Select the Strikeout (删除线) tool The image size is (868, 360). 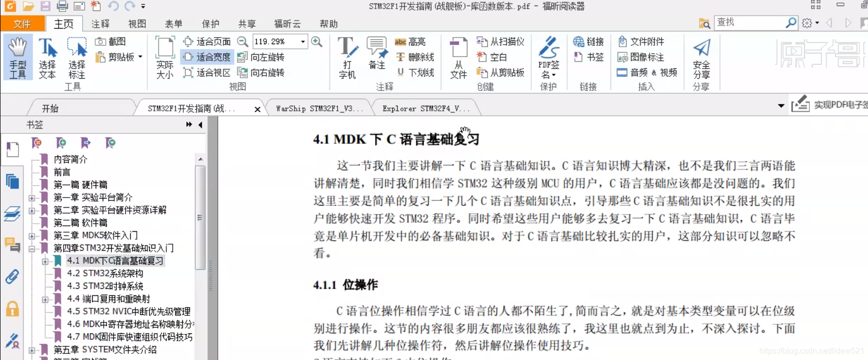415,57
